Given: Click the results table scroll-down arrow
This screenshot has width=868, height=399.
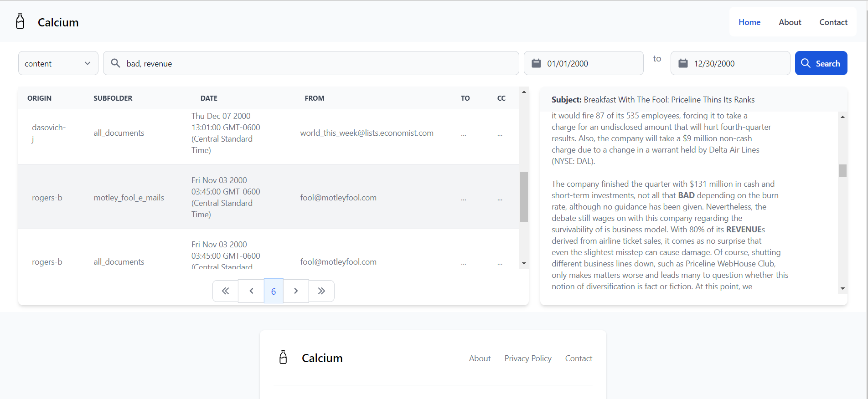Looking at the screenshot, I should 524,263.
